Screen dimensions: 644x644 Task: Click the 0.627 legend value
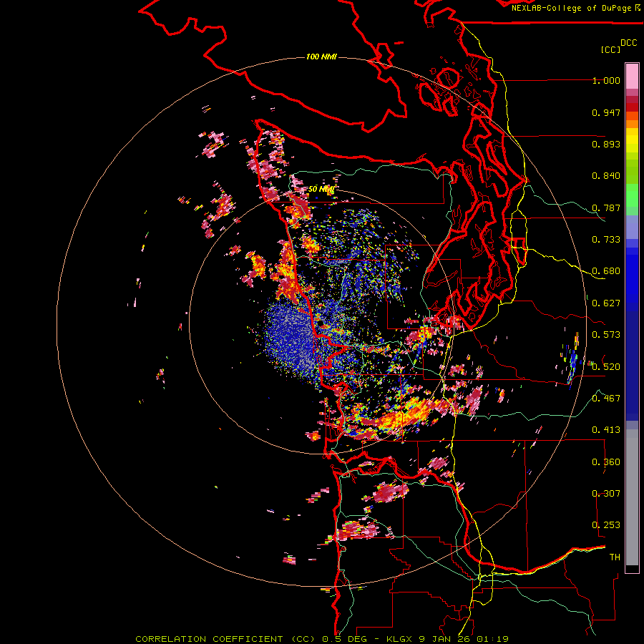click(x=606, y=303)
